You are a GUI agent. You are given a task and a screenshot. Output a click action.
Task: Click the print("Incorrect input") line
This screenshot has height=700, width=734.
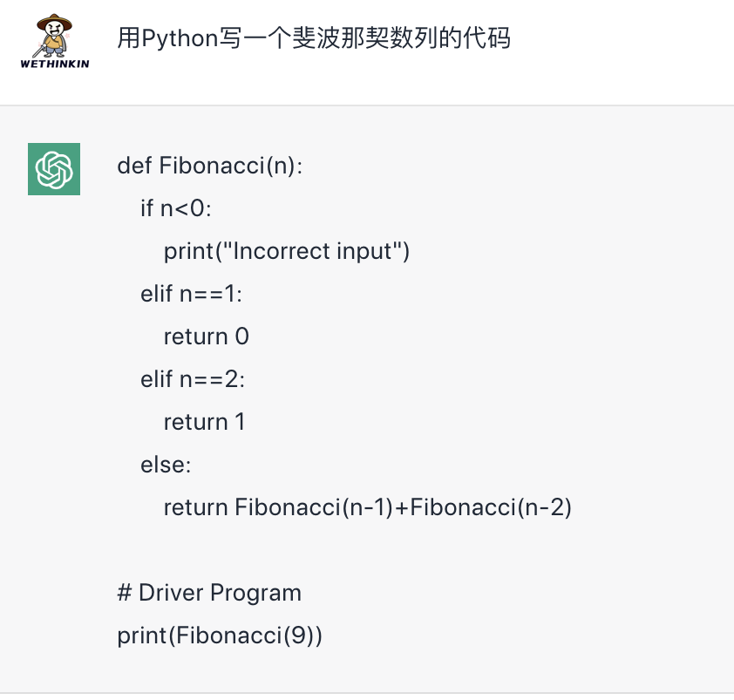(287, 251)
